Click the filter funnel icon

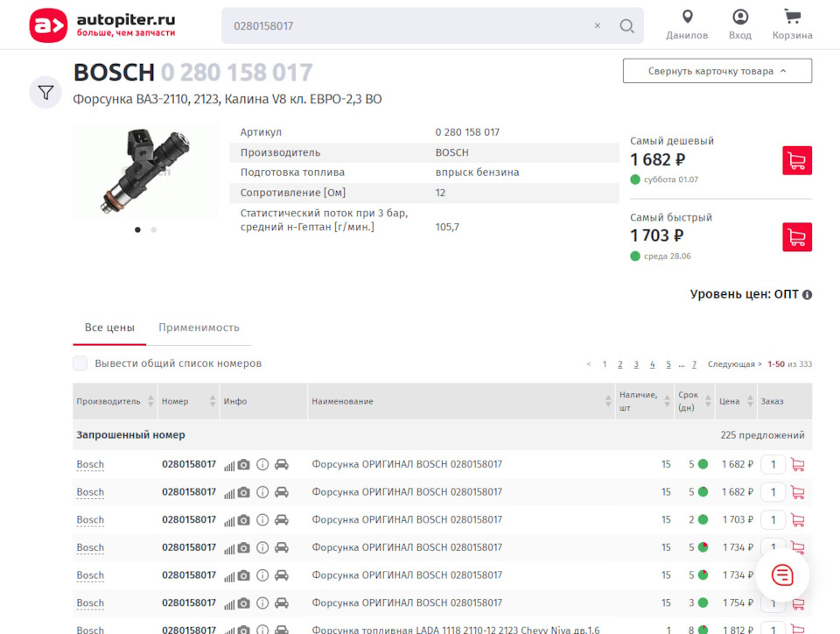[45, 92]
